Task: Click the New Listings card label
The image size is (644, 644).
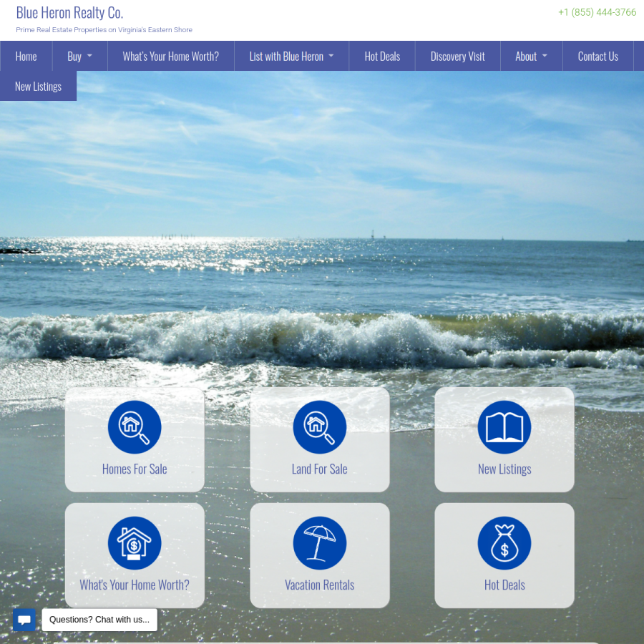Action: click(504, 469)
